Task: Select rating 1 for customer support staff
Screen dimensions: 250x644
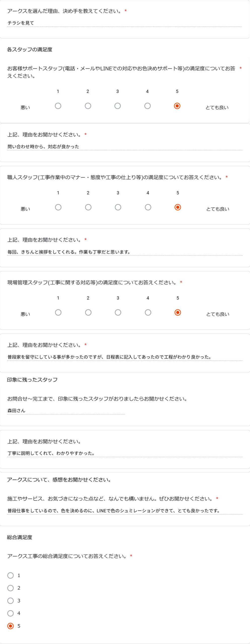Action: click(x=58, y=106)
